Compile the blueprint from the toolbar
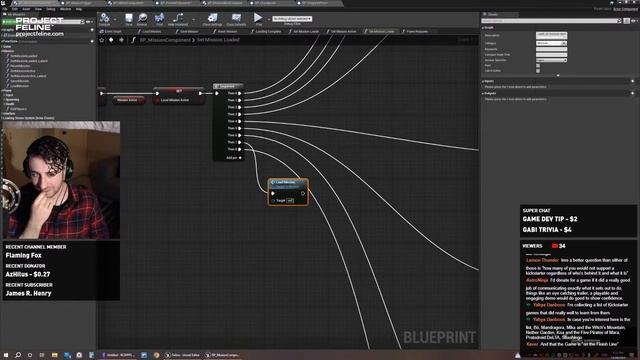Viewport: 640px width, 360px height. click(104, 19)
